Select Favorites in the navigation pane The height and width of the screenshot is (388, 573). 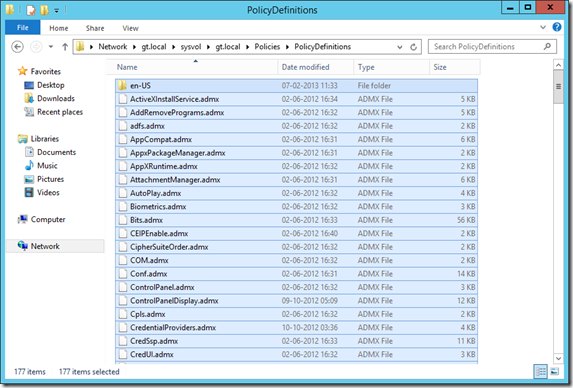tap(45, 71)
